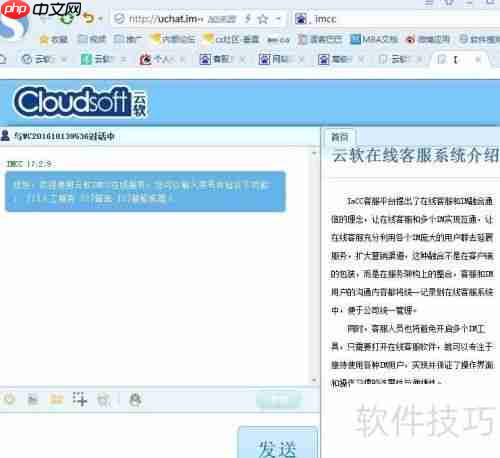Open the 收藏 favorites star bookmark
Viewport: 500px width, 458px height.
tap(53, 39)
